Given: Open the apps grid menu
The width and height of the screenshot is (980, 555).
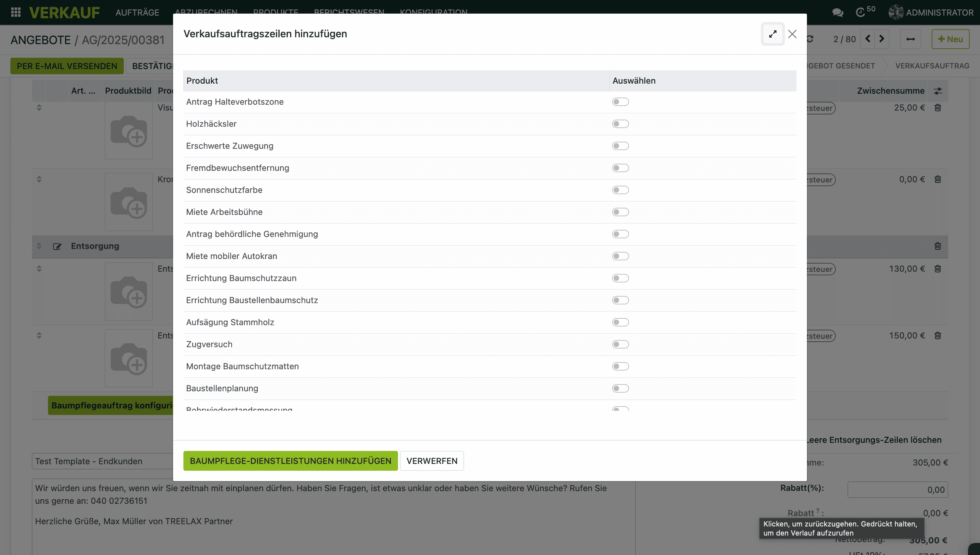Looking at the screenshot, I should coord(16,12).
